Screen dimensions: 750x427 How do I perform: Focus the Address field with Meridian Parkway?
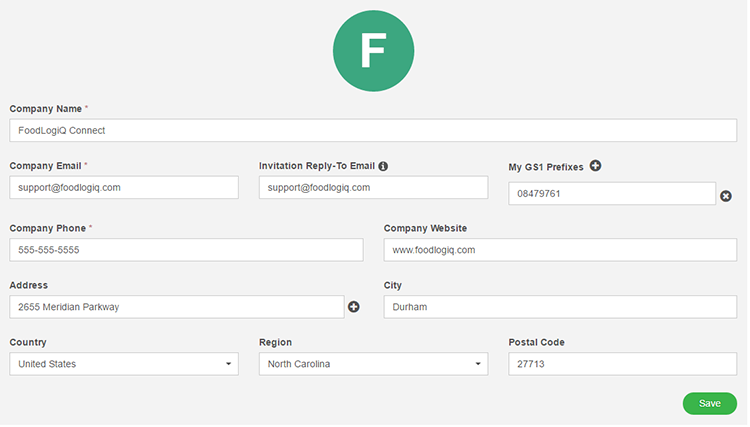(177, 307)
